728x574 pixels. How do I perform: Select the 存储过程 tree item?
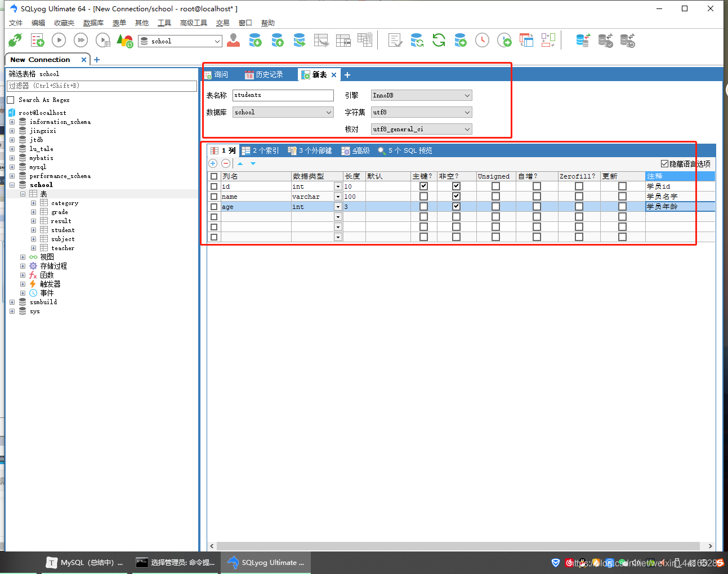tap(53, 266)
